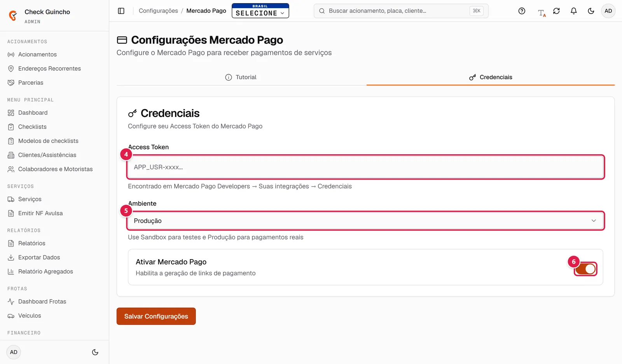Open Acionamentos in the sidebar
Screen dimensions: 622x364
pyautogui.click(x=37, y=54)
